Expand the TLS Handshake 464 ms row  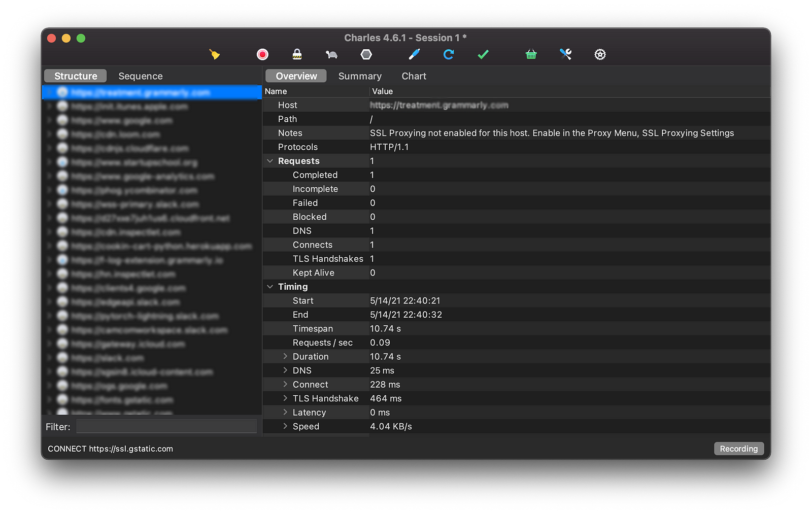point(285,398)
